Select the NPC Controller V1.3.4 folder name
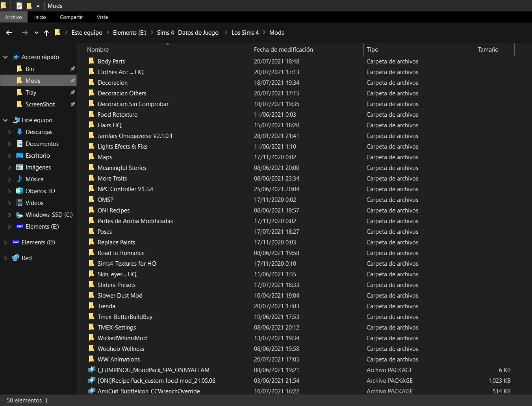 125,189
